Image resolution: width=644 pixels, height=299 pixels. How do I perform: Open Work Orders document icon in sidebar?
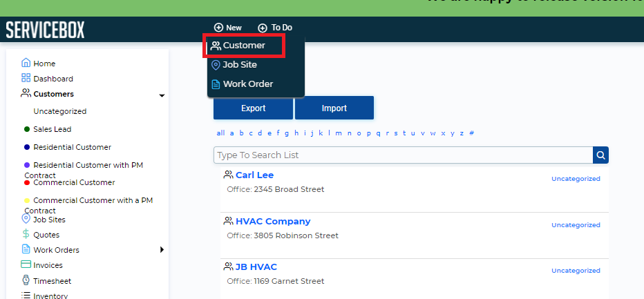(x=26, y=249)
